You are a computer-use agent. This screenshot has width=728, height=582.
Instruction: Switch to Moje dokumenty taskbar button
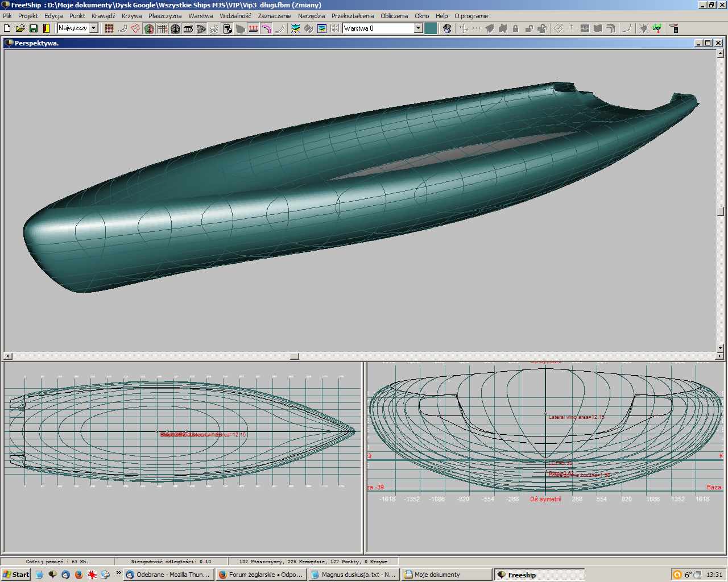point(446,575)
